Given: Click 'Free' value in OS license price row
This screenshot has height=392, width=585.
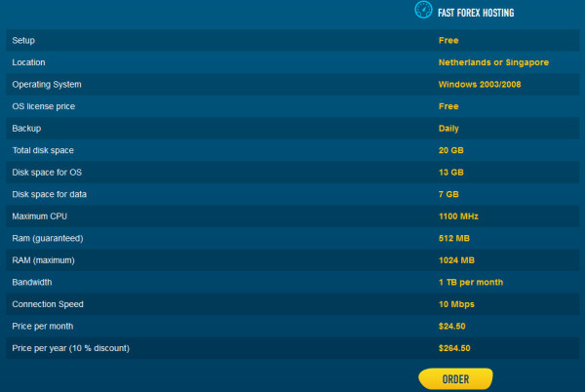Looking at the screenshot, I should [x=448, y=106].
